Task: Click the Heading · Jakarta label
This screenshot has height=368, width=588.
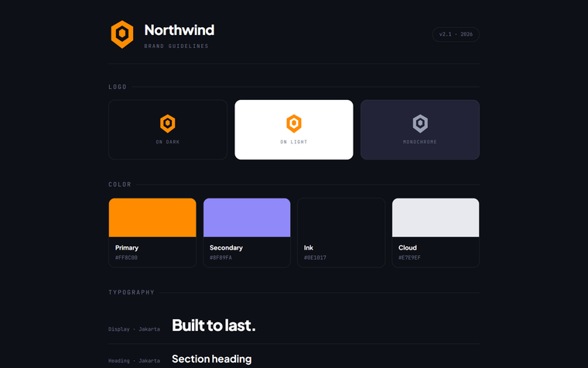Action: pos(134,361)
